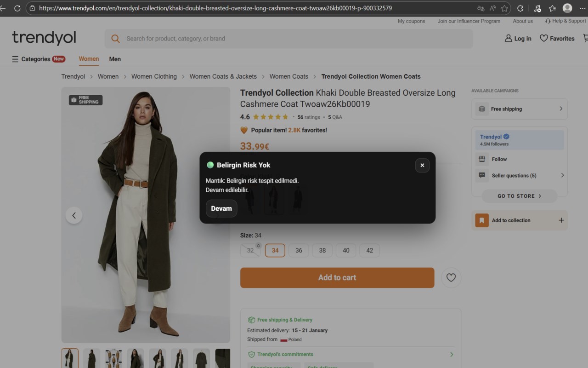The width and height of the screenshot is (588, 368).
Task: Open the browser profile avatar
Action: pos(567,8)
